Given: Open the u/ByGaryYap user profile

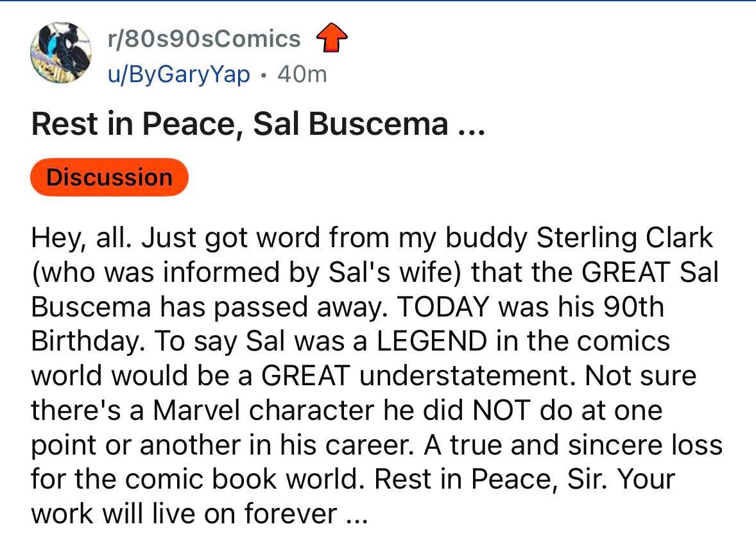Looking at the screenshot, I should 178,74.
